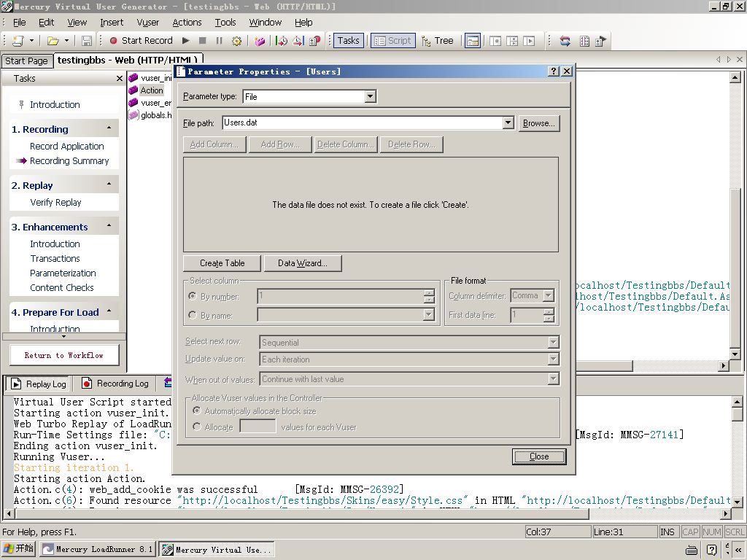Click Close in Parameter Properties dialog

[539, 456]
